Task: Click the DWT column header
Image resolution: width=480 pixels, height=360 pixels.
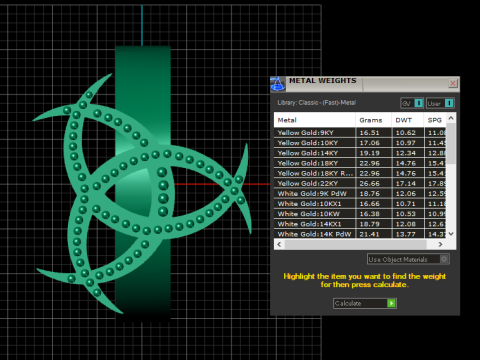Action: [x=408, y=120]
